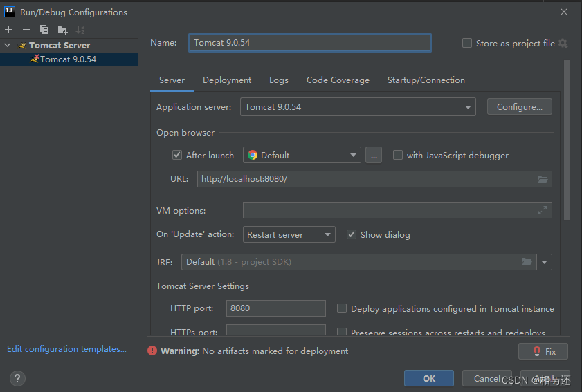Click the IntelliJ IDEA logo in title bar
This screenshot has width=582, height=392.
click(9, 12)
